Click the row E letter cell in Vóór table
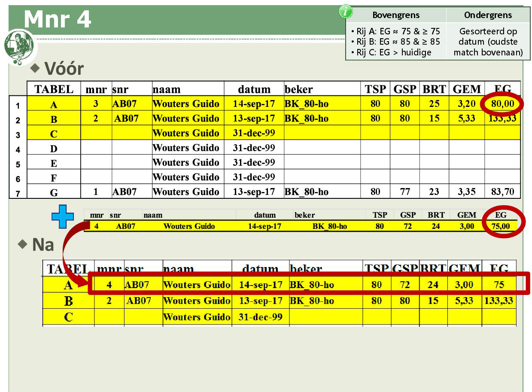 click(x=54, y=164)
